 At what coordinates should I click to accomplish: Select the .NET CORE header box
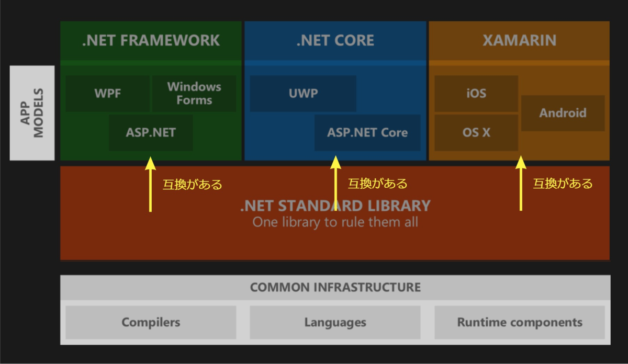point(335,41)
